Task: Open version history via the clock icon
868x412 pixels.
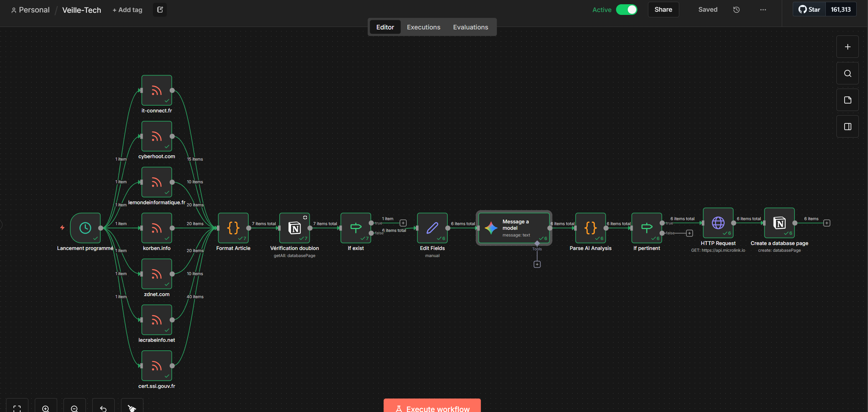Action: pyautogui.click(x=736, y=10)
